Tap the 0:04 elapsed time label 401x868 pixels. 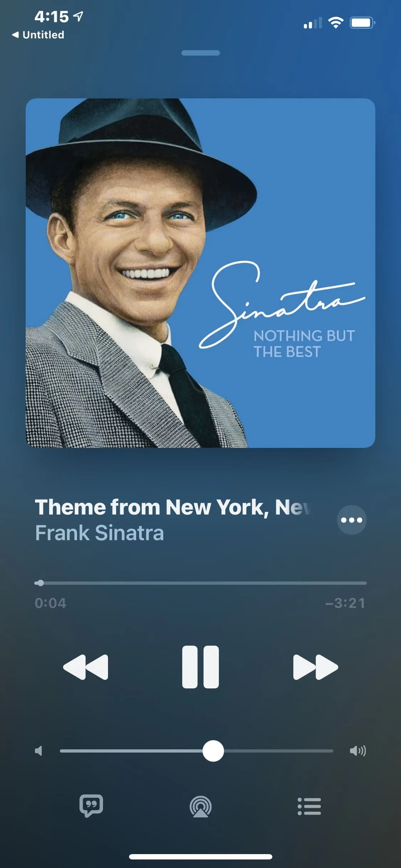pos(50,603)
